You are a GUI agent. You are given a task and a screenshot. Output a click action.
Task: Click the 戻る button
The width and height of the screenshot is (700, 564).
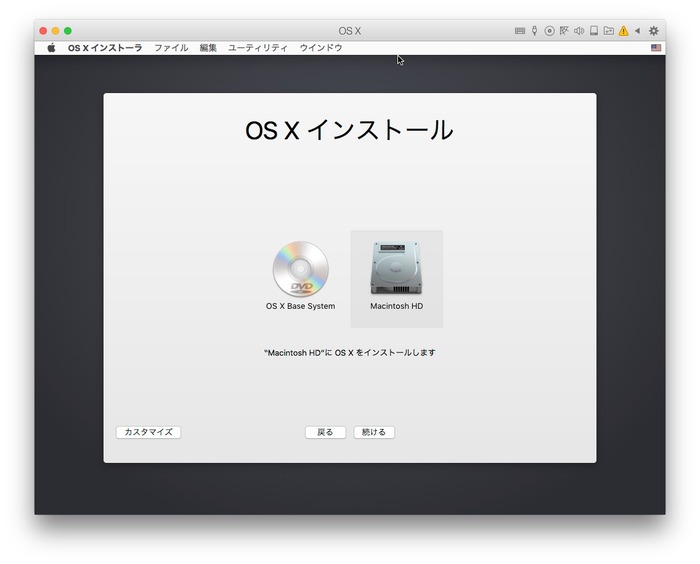click(325, 432)
